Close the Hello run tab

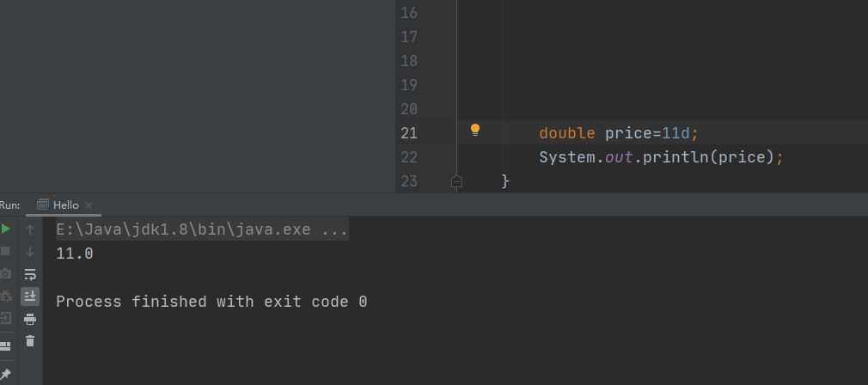click(x=89, y=205)
